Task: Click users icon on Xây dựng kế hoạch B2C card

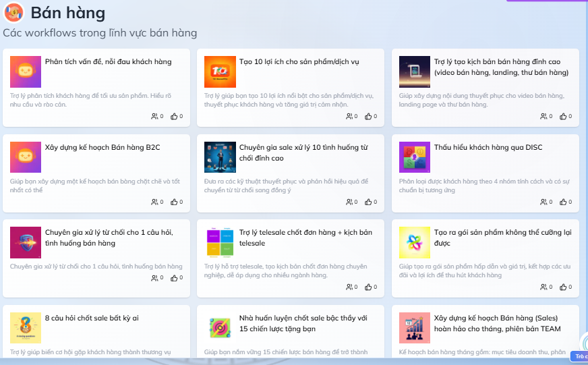Action: pyautogui.click(x=155, y=202)
